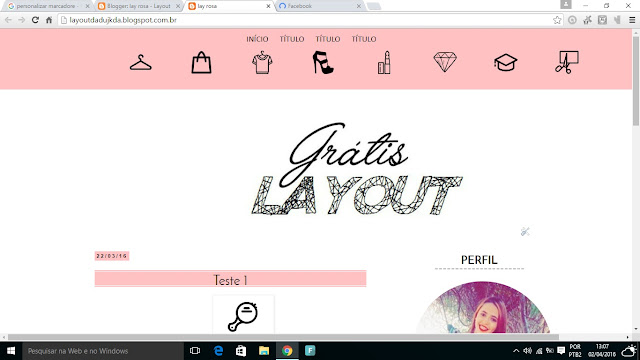
Task: Reload the current page
Action: (x=36, y=20)
